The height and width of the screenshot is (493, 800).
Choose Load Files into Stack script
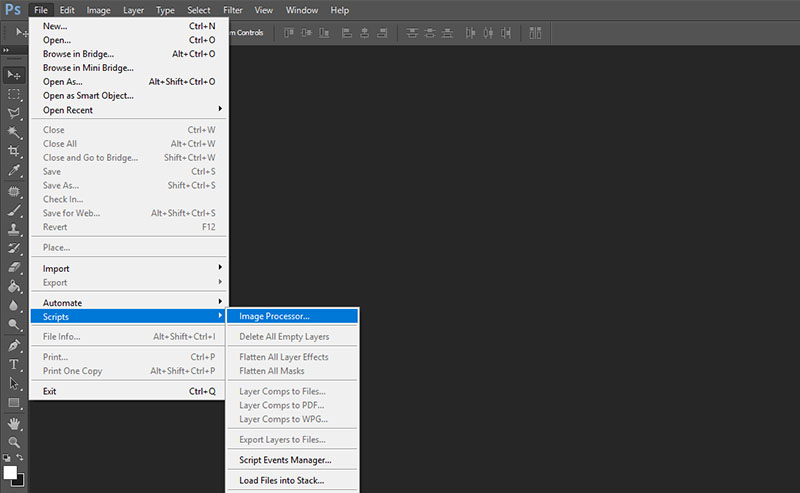click(x=284, y=481)
